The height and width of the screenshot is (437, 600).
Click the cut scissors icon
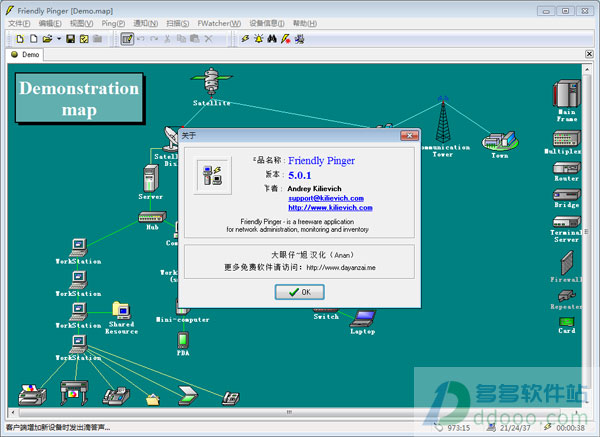click(167, 39)
